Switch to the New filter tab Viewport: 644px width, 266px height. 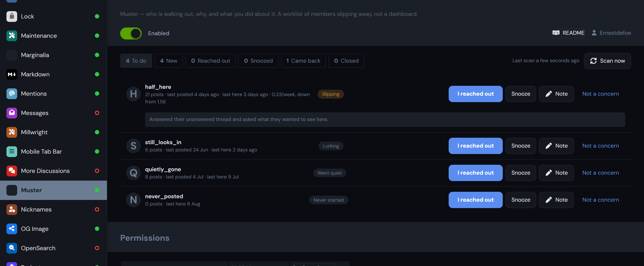[169, 61]
